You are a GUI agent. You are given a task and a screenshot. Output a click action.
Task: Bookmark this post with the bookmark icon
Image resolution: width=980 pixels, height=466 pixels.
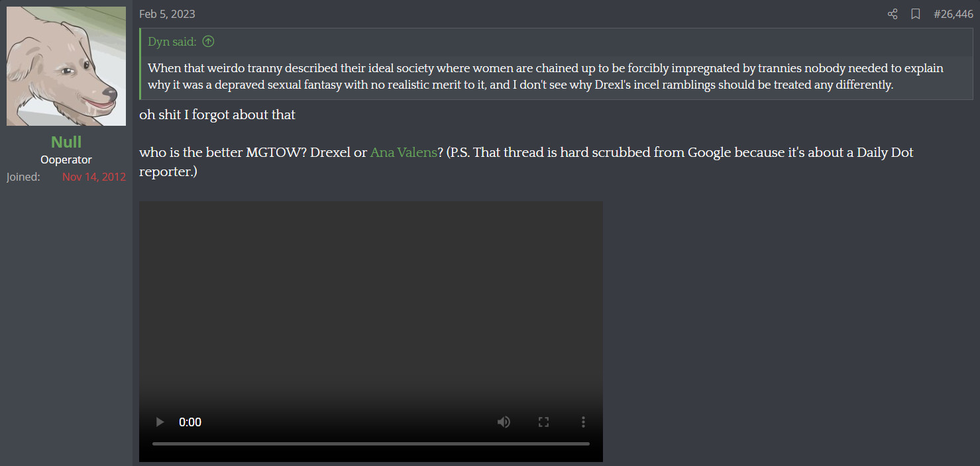click(x=916, y=14)
